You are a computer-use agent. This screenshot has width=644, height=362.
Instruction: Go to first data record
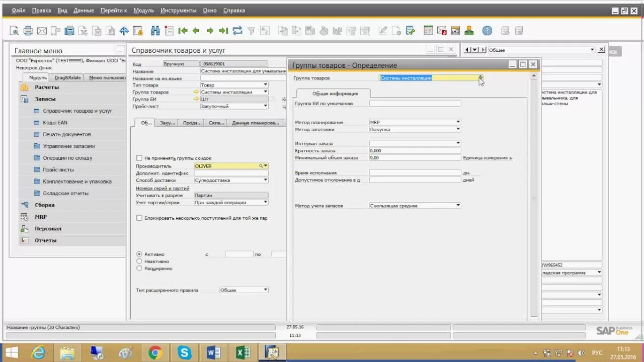tap(183, 31)
